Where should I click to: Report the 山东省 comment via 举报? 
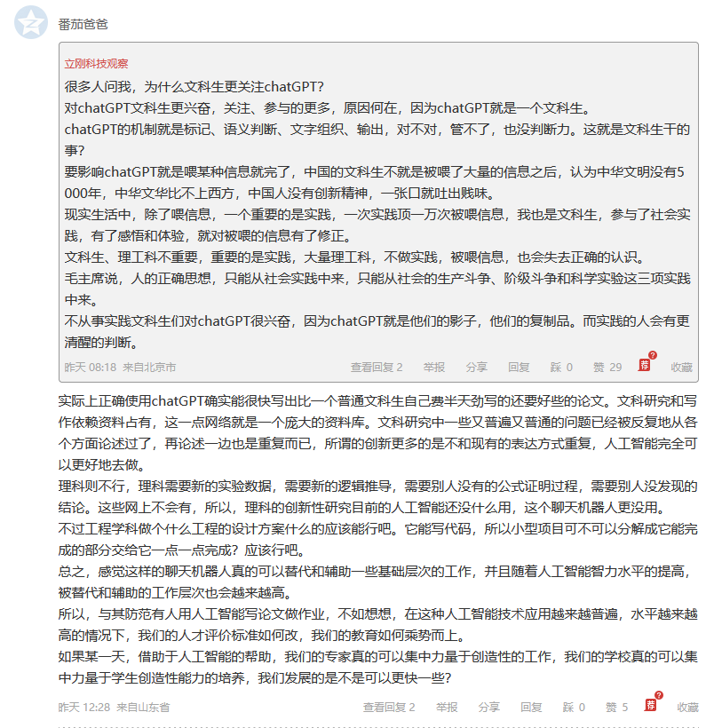click(x=447, y=707)
